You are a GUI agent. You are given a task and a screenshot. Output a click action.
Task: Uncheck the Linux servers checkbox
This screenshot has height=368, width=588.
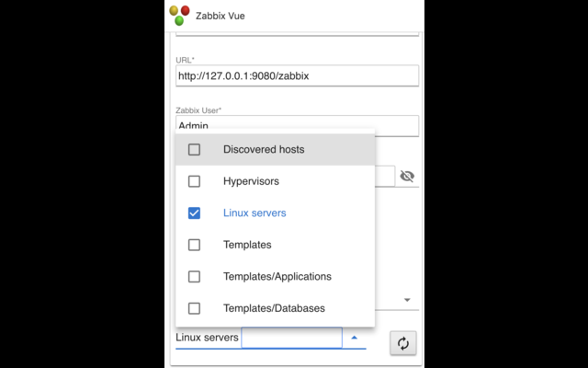194,213
